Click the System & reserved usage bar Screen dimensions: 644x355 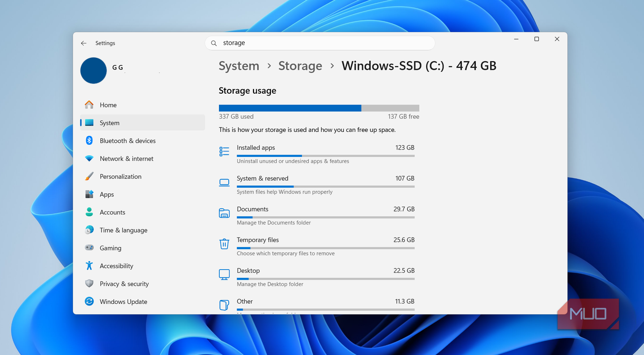coord(326,186)
